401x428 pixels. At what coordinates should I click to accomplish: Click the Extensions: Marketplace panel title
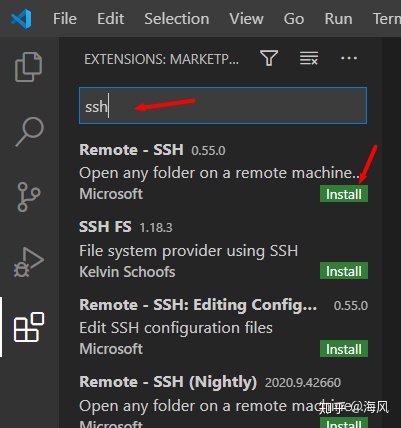[161, 59]
